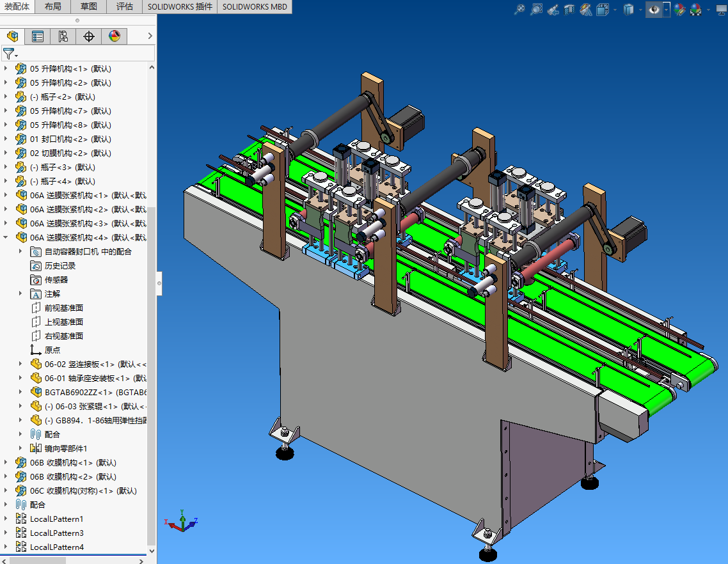Click the Previous View icon

(553, 10)
